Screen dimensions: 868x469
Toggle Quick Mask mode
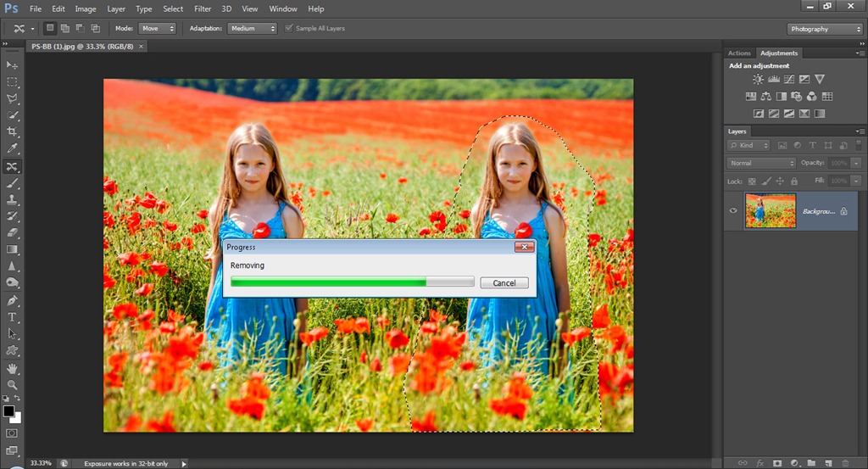click(x=12, y=433)
